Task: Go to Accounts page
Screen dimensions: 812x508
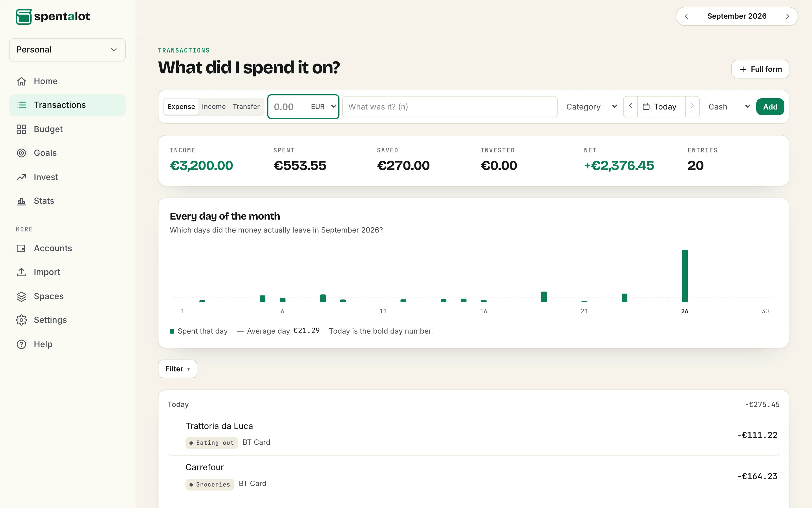Action: (x=67, y=248)
